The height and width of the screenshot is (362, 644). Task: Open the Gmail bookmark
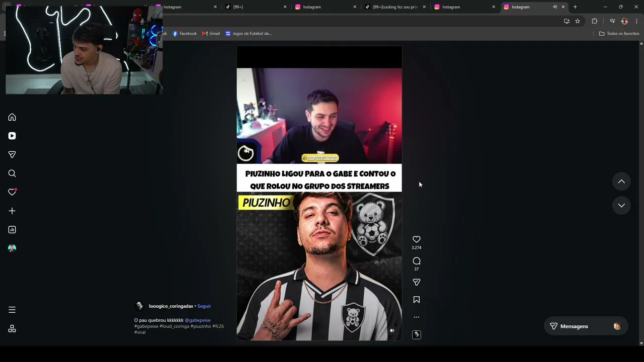(x=211, y=34)
